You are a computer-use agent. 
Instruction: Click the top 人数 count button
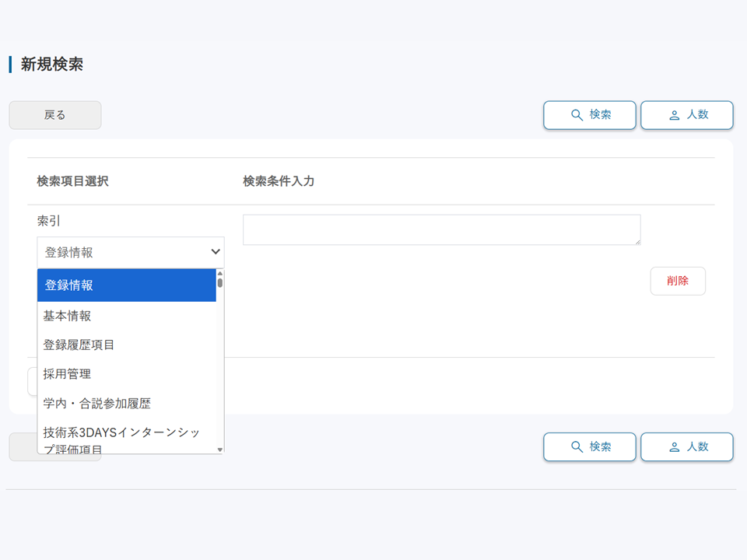click(x=686, y=114)
